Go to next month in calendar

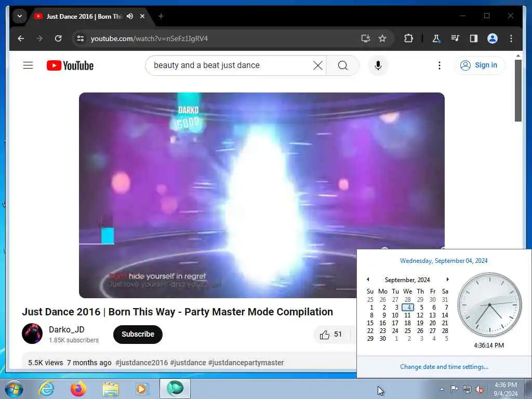pos(447,279)
